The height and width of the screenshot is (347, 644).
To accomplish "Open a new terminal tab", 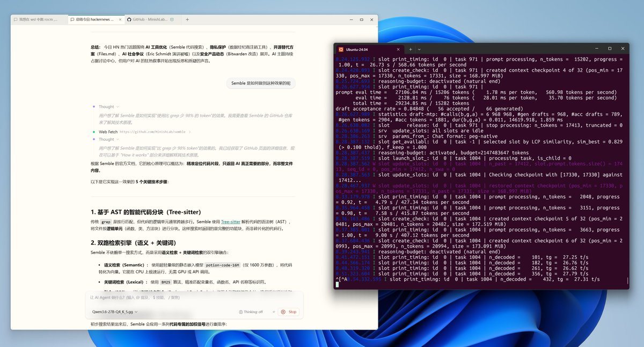I will tap(411, 48).
